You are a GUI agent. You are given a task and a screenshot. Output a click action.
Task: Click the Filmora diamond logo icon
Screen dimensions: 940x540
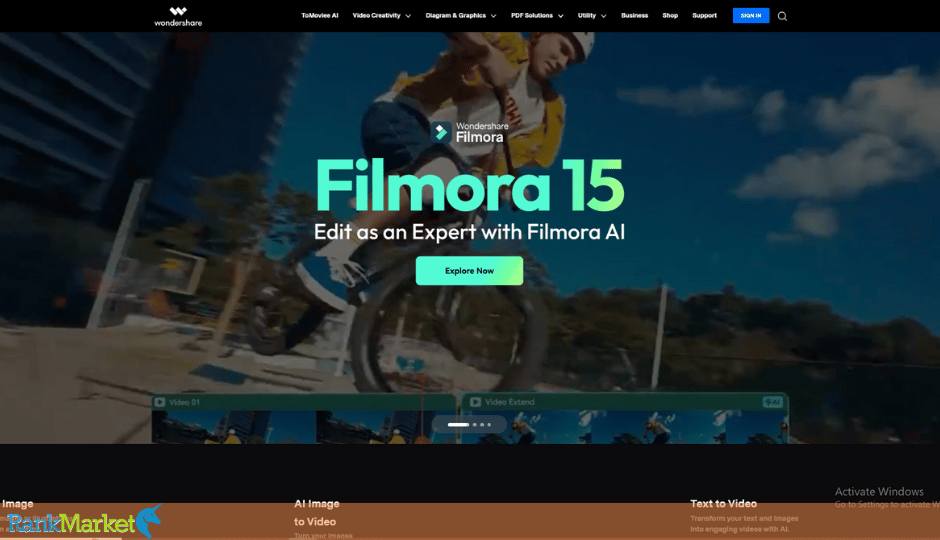(441, 132)
